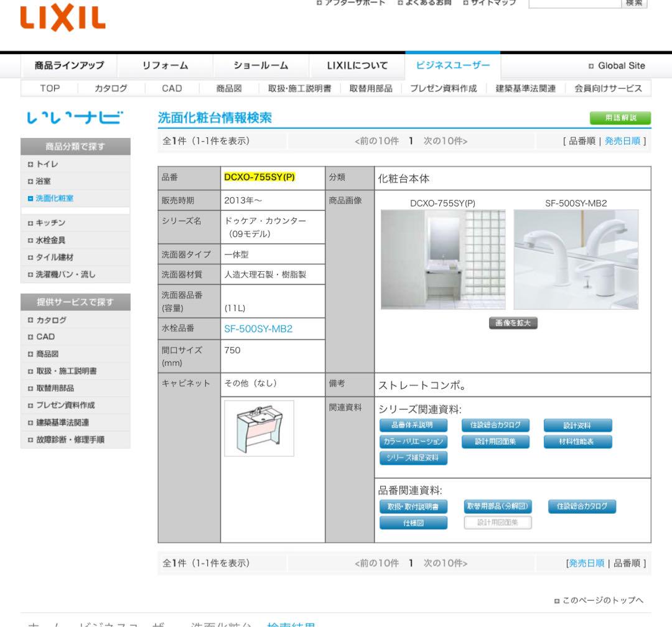The image size is (672, 627).
Task: Switch to the リフォーム main tab
Action: click(165, 65)
